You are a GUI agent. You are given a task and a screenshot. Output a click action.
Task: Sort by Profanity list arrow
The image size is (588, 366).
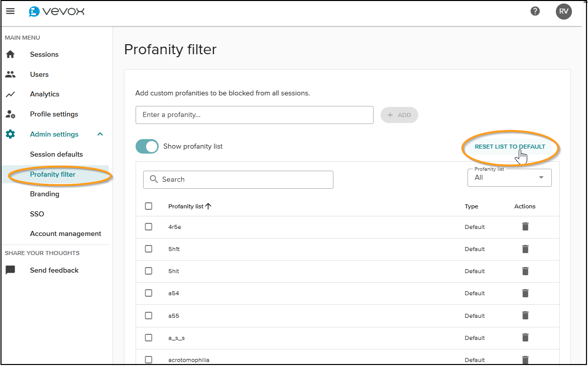tap(208, 206)
